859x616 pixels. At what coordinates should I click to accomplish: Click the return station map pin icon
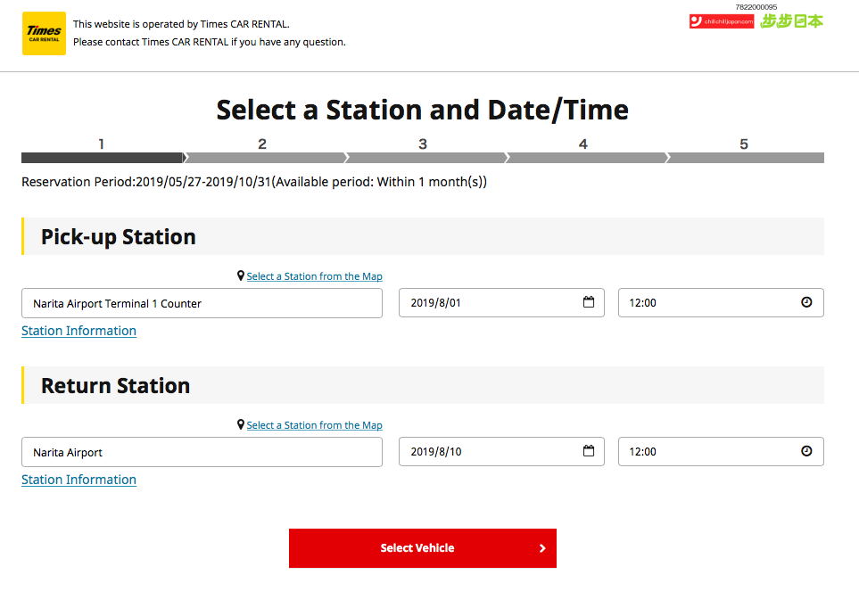tap(241, 425)
